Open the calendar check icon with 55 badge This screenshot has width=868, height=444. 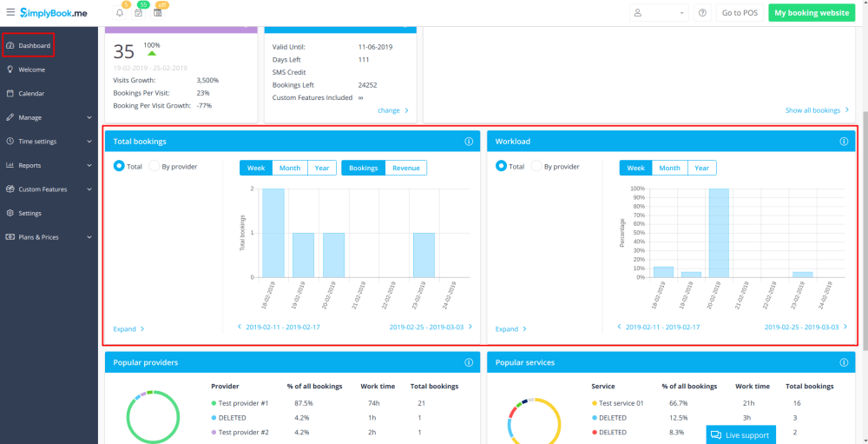click(x=138, y=13)
